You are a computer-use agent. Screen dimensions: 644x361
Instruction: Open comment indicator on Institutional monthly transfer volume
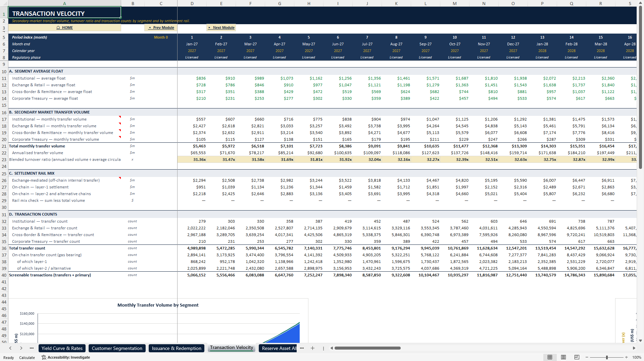click(120, 117)
